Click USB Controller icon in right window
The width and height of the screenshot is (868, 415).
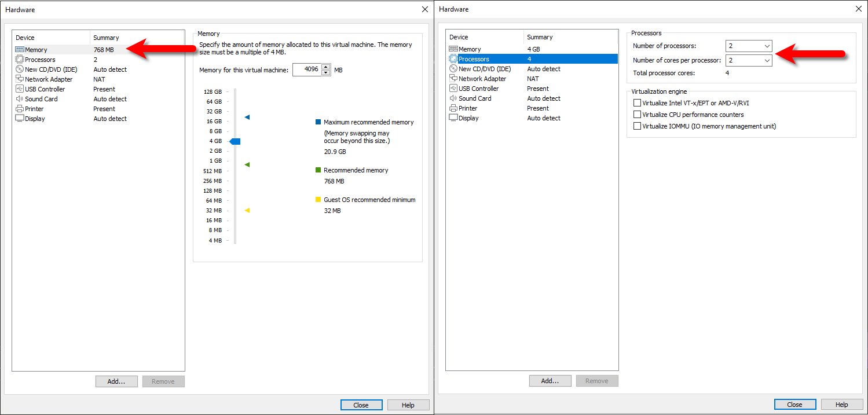453,89
